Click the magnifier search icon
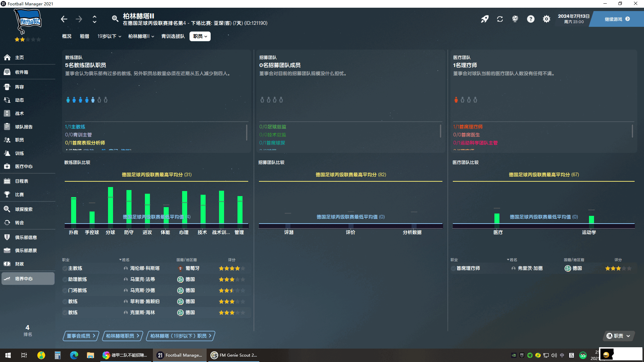This screenshot has width=644, height=362. point(115,19)
